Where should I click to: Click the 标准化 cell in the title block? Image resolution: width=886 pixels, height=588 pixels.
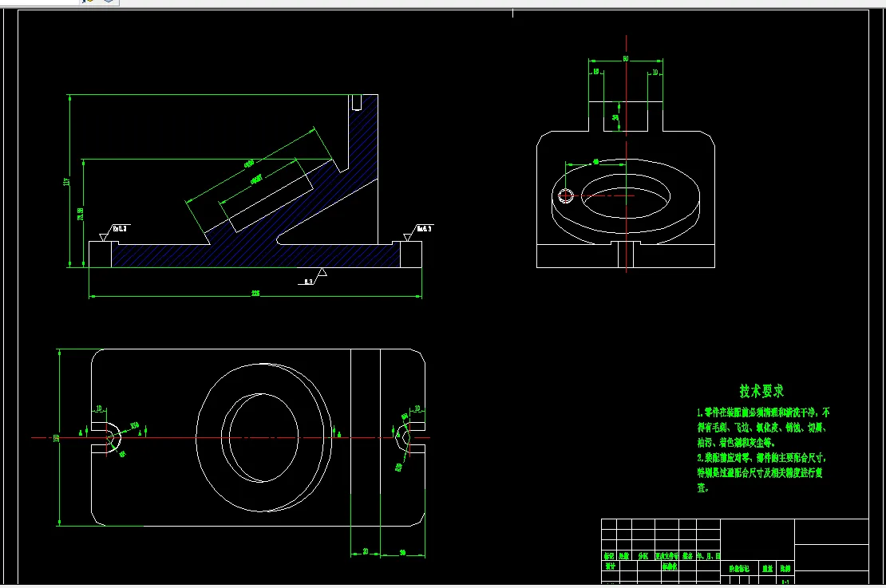(670, 566)
